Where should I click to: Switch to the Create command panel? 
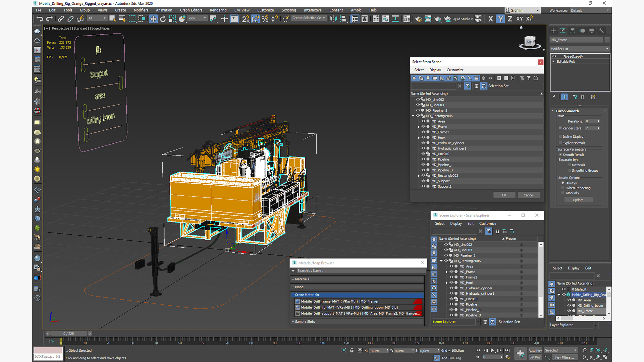pyautogui.click(x=553, y=31)
